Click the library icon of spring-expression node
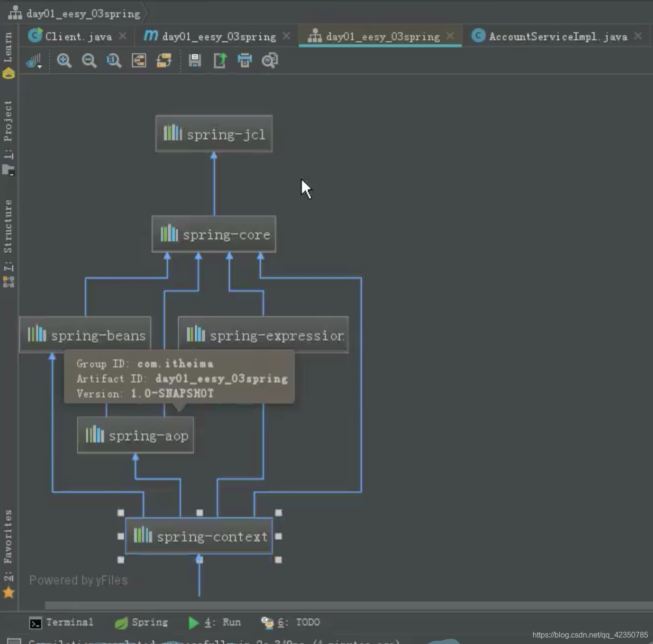 pos(196,333)
